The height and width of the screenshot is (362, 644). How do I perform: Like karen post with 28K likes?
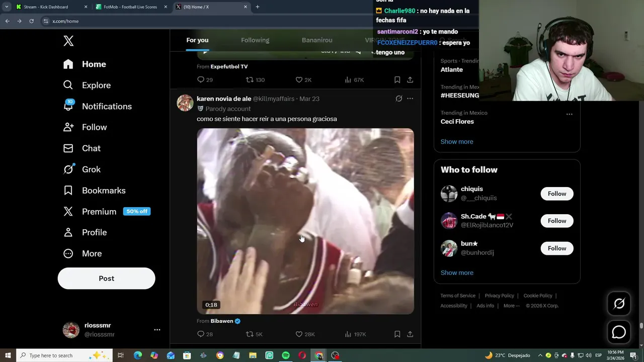click(305, 334)
